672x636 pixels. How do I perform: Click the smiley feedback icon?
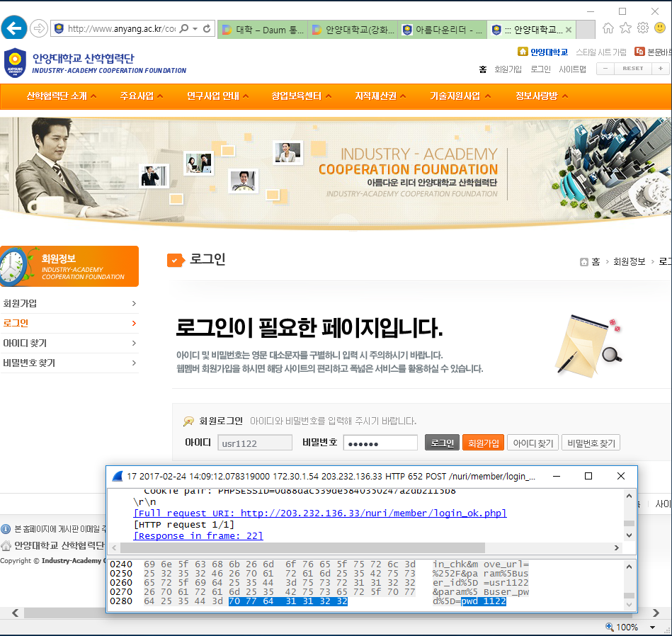(660, 28)
